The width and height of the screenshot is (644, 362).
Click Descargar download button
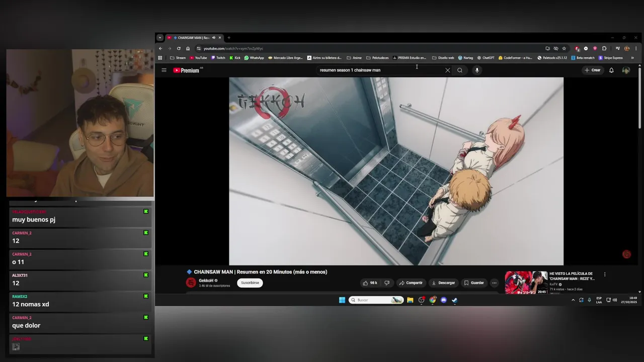(x=443, y=283)
